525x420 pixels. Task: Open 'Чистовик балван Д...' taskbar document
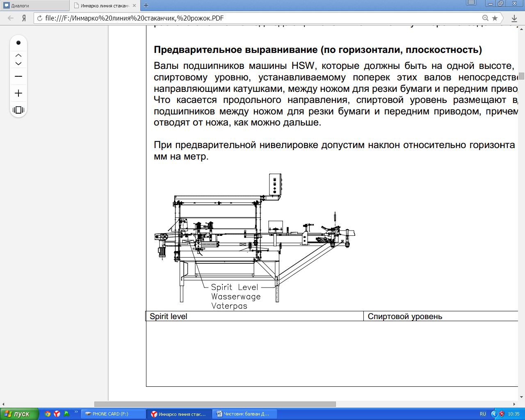click(245, 414)
